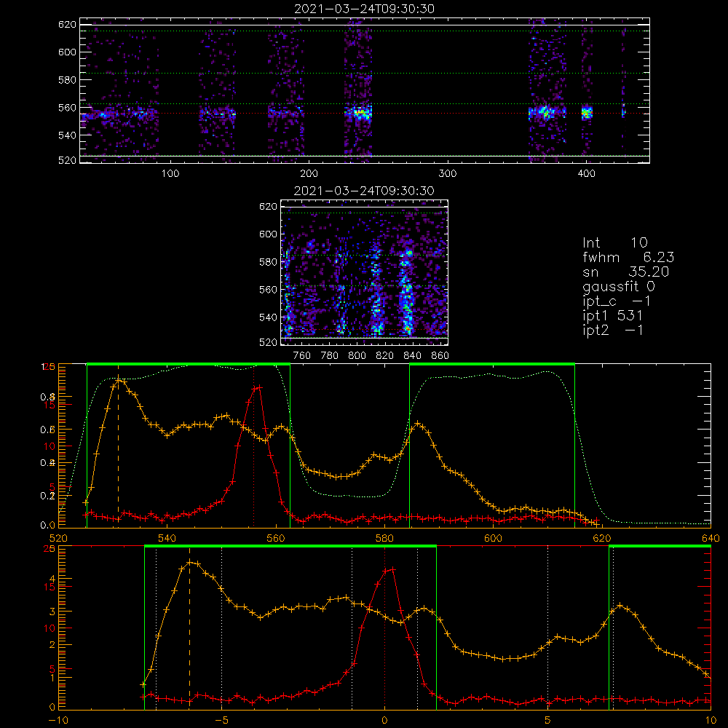Screen dimensions: 728x728
Task: Click x-axis label 300 of top spectrogram
Action: click(448, 174)
